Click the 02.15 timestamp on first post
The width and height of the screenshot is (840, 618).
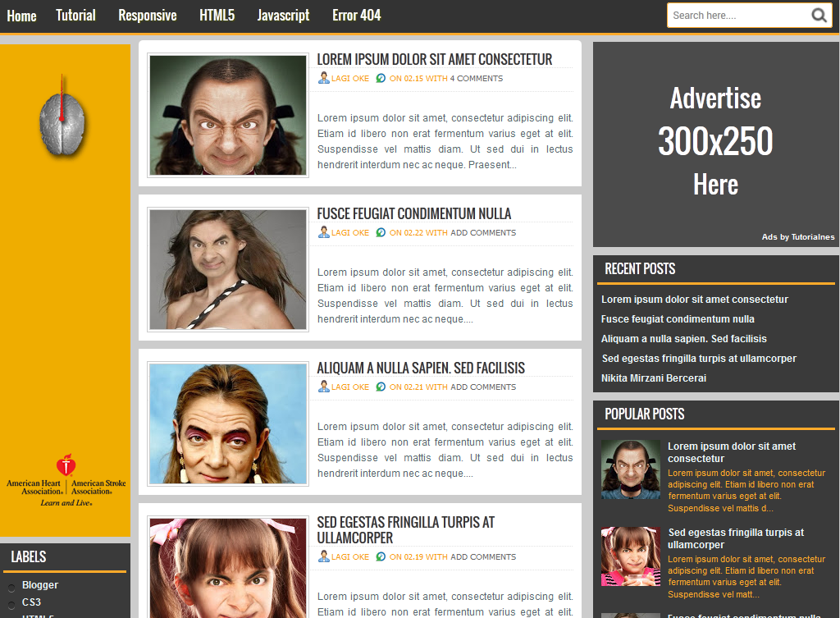point(413,78)
